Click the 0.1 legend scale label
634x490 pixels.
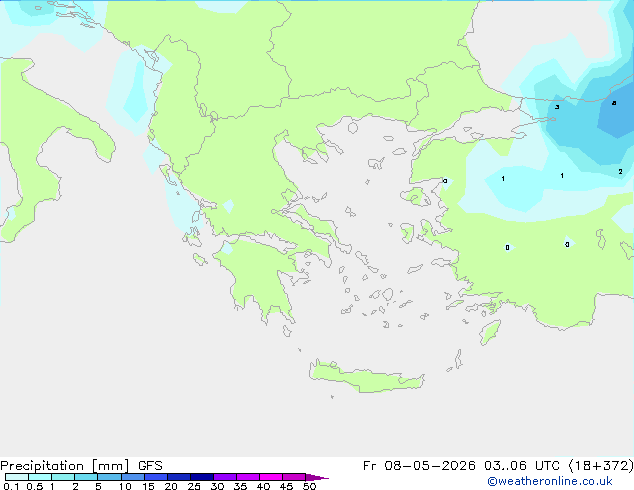pos(11,486)
